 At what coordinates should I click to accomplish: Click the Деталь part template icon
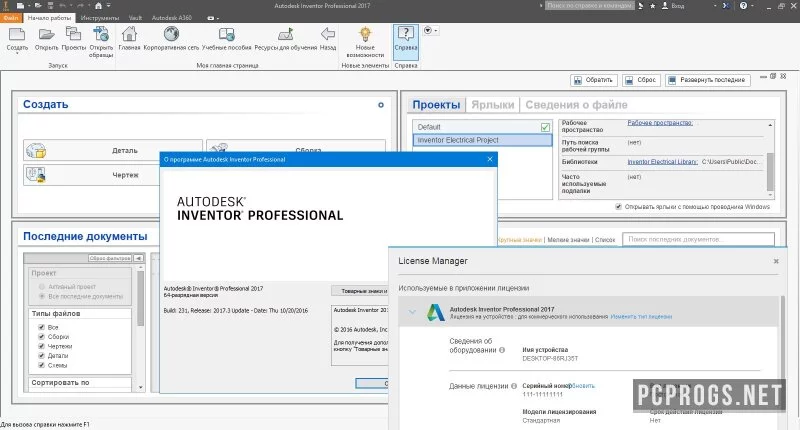click(36, 150)
